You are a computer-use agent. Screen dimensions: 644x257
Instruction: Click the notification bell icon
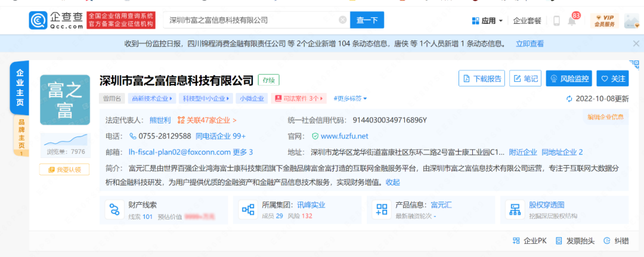click(571, 21)
